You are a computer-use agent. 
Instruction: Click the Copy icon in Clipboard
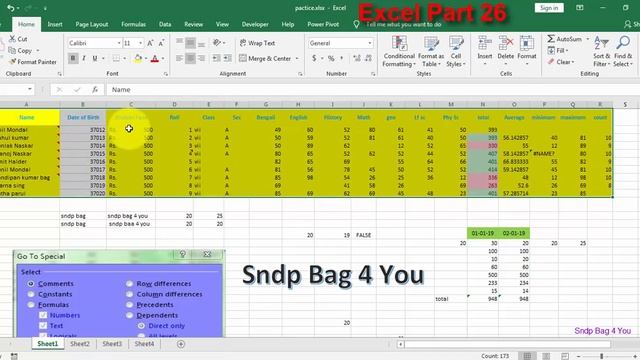click(x=12, y=51)
